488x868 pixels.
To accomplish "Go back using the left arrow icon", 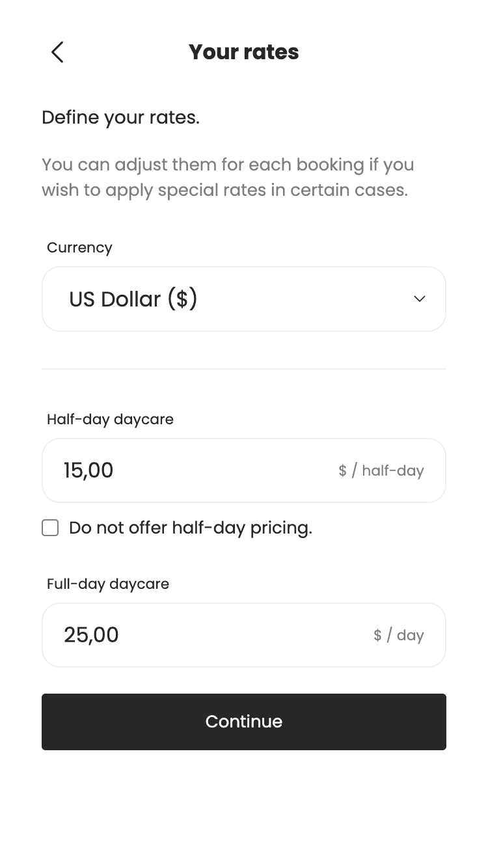I will click(x=57, y=52).
